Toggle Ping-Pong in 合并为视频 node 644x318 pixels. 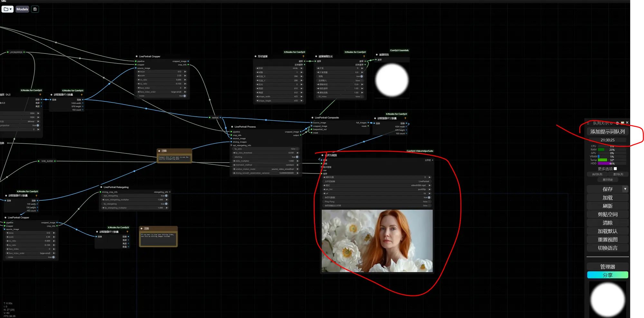tap(377, 202)
